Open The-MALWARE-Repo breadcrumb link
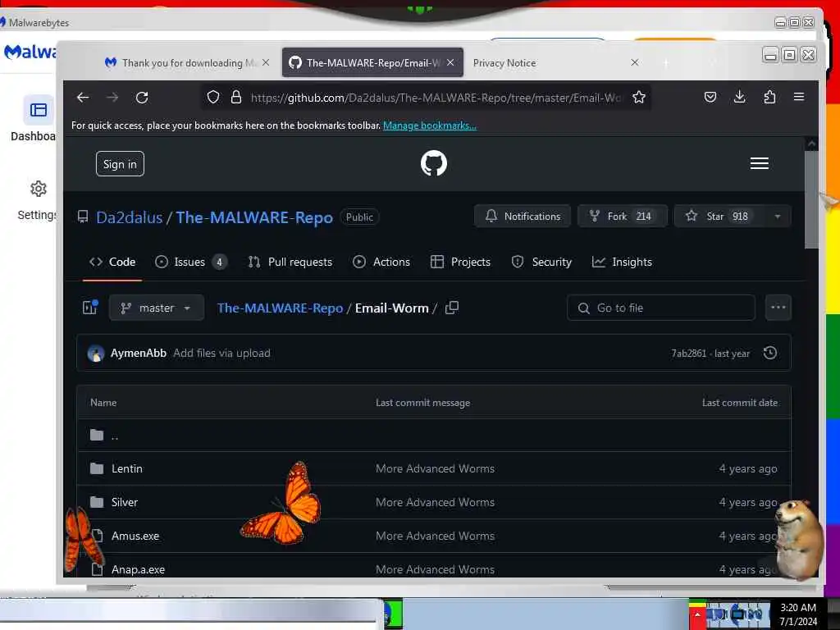This screenshot has width=840, height=630. click(280, 308)
